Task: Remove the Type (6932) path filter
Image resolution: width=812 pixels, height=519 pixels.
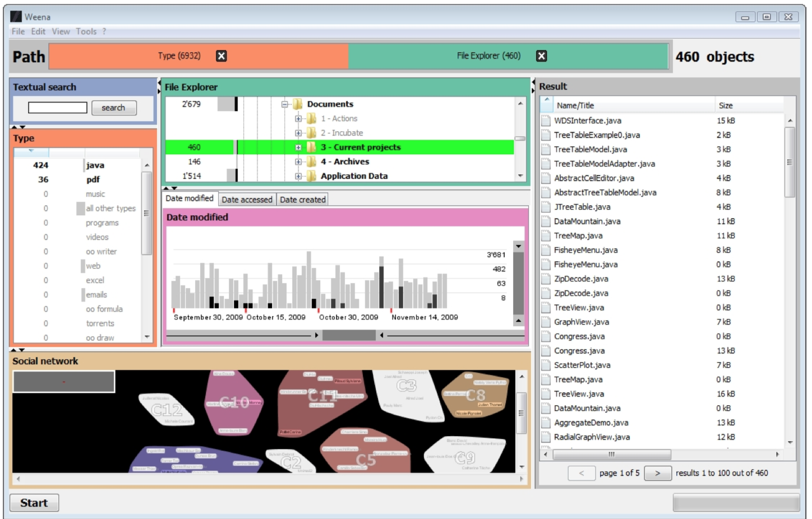Action: tap(222, 55)
